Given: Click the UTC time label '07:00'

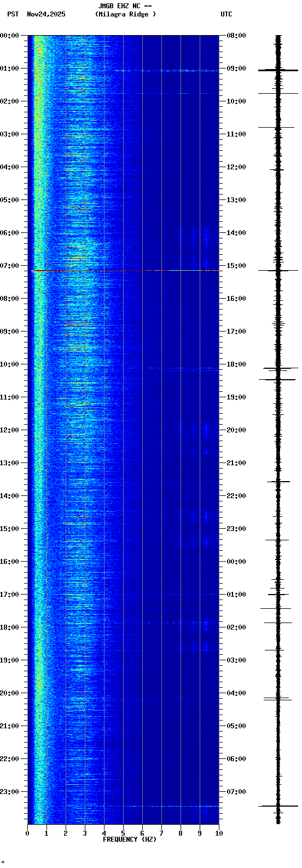Looking at the screenshot, I should pos(236,792).
